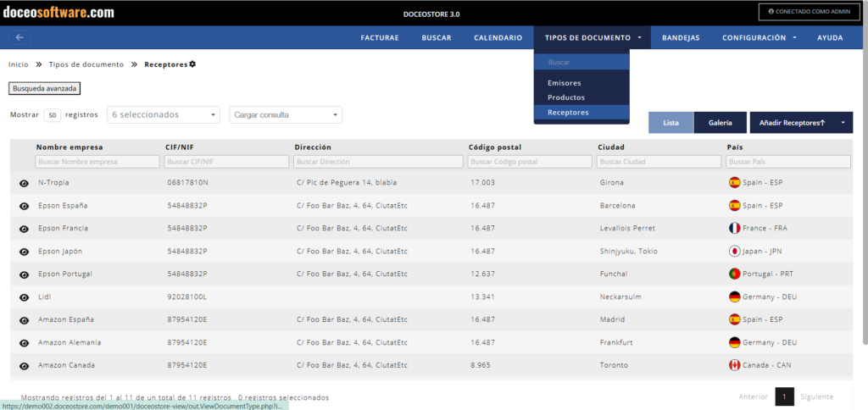
Task: Click the Busqueda avanzada button
Action: [46, 88]
